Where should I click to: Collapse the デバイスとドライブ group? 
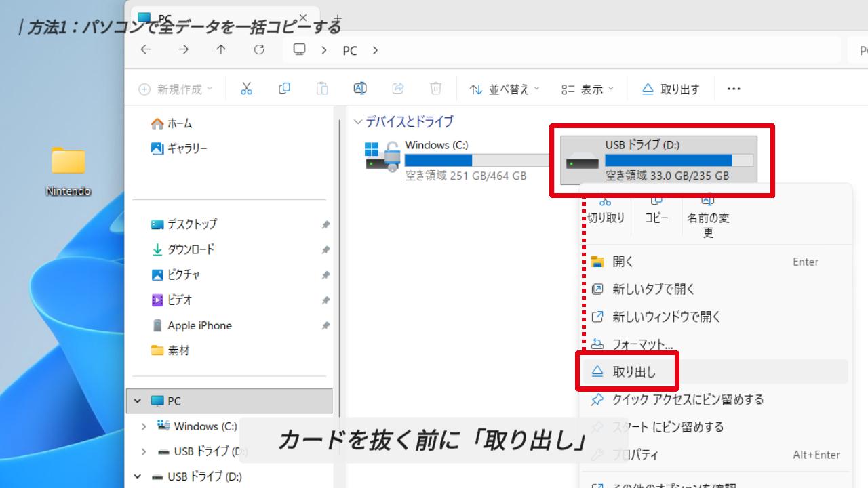(x=358, y=122)
